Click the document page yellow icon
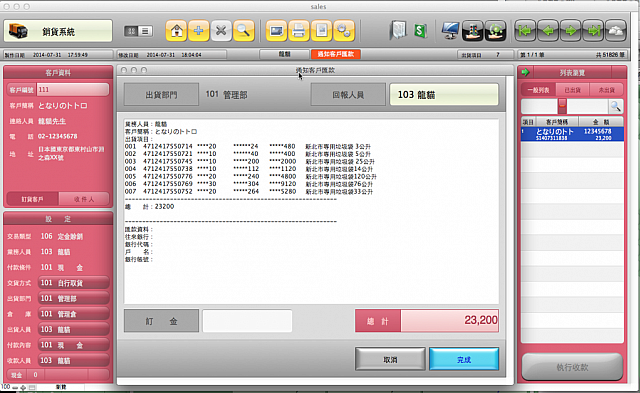The height and width of the screenshot is (393, 640). pos(321,31)
